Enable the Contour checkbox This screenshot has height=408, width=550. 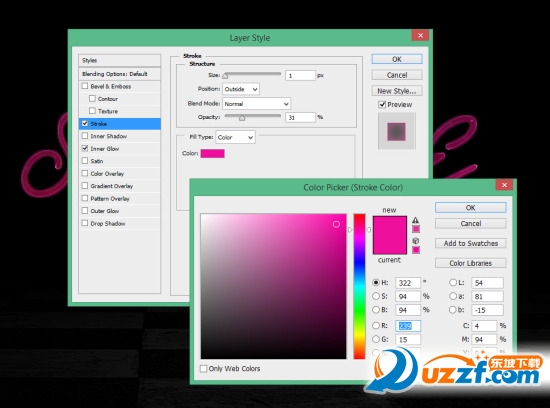tap(92, 99)
